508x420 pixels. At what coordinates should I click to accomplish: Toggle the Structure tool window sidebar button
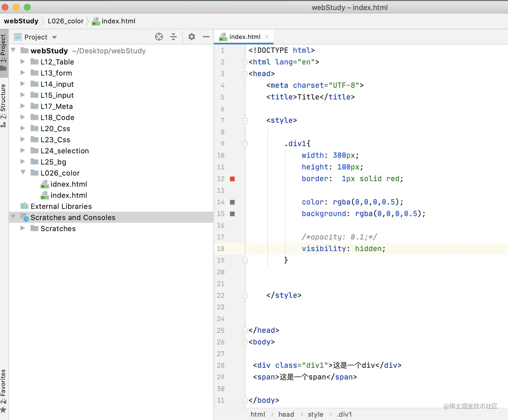pyautogui.click(x=3, y=104)
